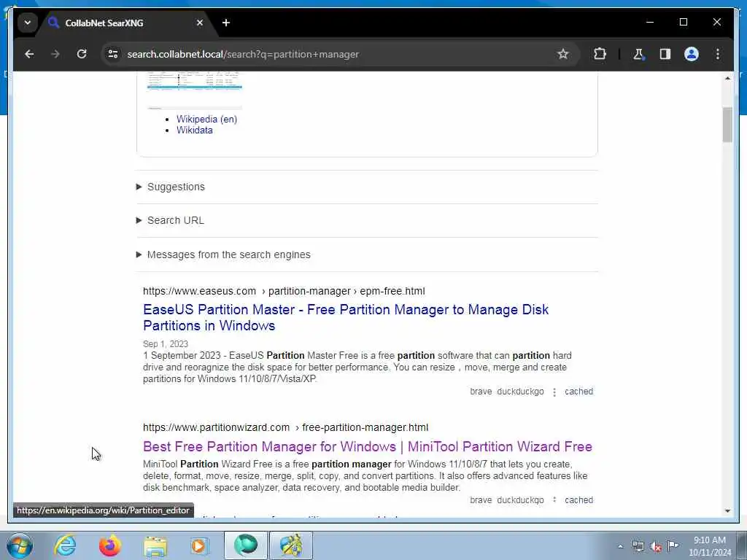Viewport: 747px width, 560px height.
Task: Open the Wikipedia (en) link
Action: [x=206, y=119]
